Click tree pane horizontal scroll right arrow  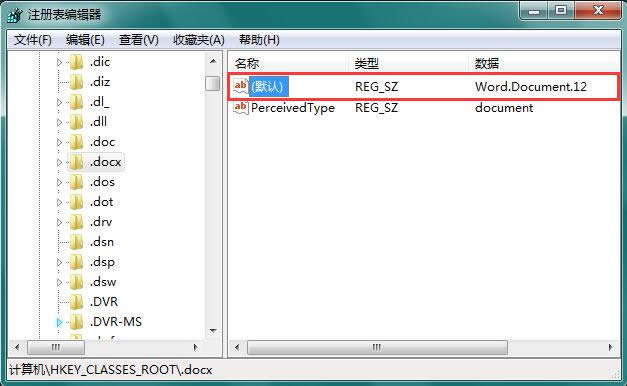[x=195, y=347]
